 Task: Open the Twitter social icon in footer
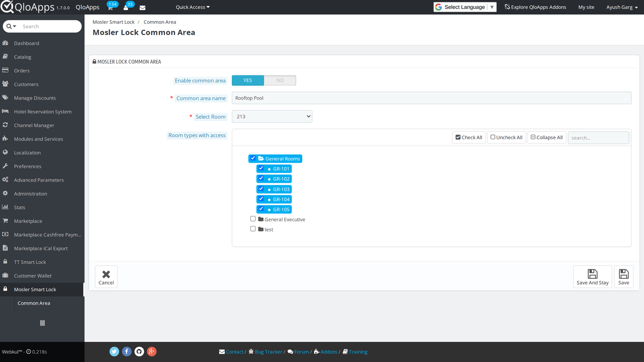point(114,351)
